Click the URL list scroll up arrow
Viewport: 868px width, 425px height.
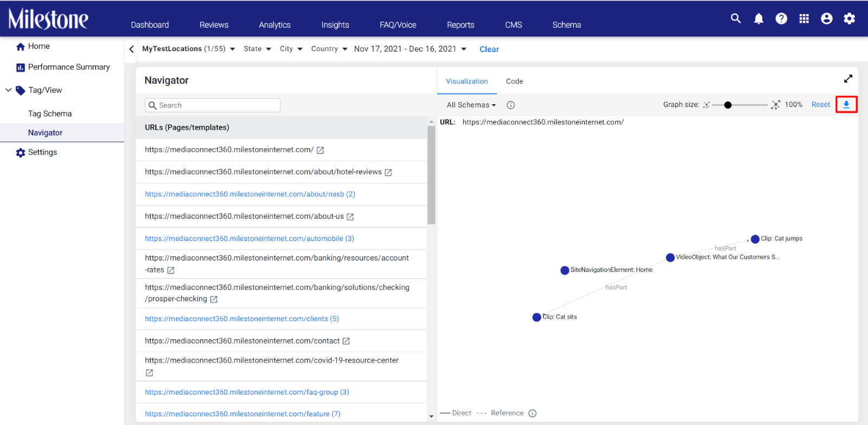(x=431, y=122)
